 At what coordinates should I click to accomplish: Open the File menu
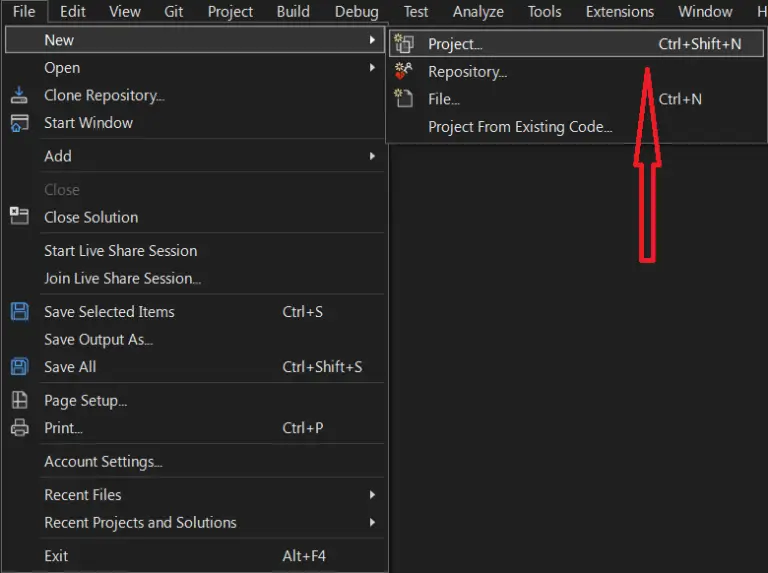(x=24, y=11)
